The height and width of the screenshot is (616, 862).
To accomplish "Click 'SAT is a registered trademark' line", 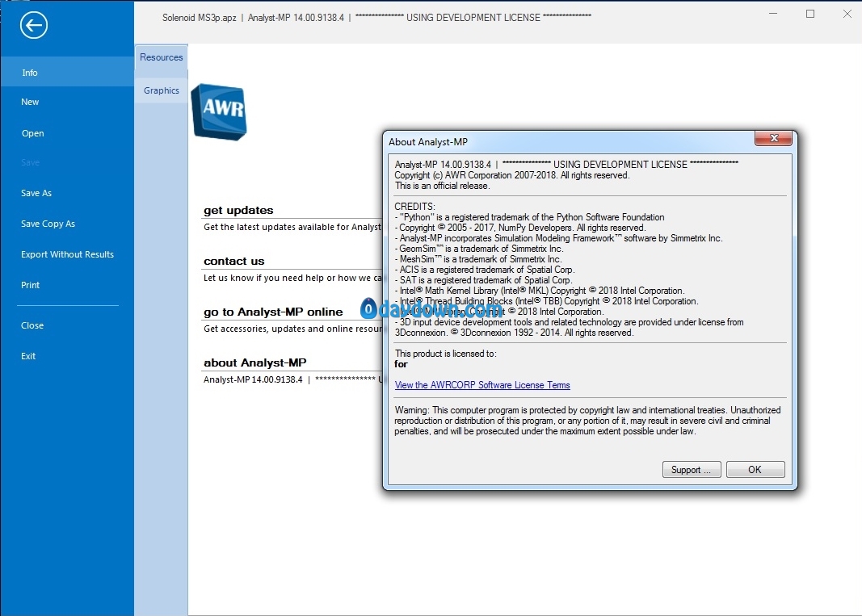I will [483, 279].
